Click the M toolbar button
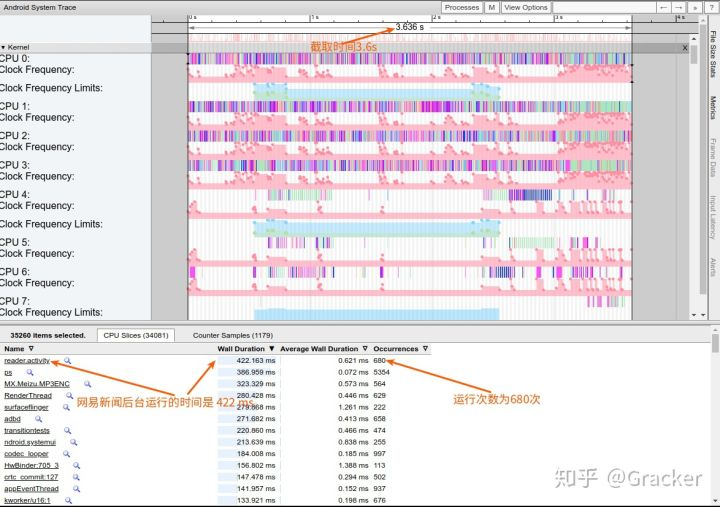This screenshot has width=720, height=507. coord(491,7)
